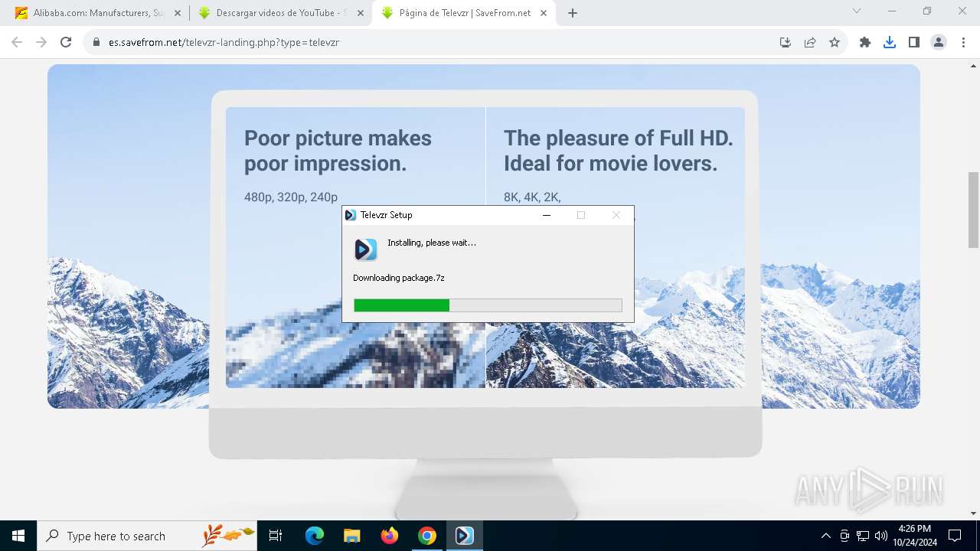This screenshot has height=551, width=980.
Task: Open a new browser tab
Action: coord(573,13)
